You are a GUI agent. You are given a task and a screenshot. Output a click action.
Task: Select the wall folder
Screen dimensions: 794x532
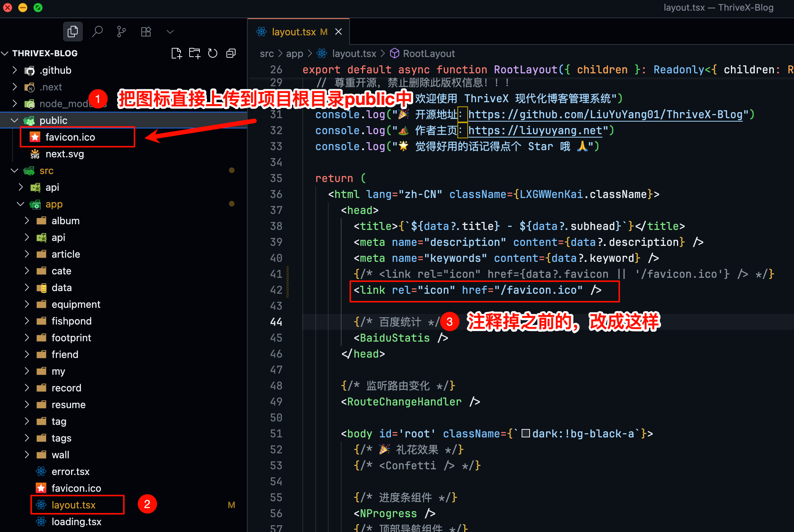pyautogui.click(x=60, y=454)
